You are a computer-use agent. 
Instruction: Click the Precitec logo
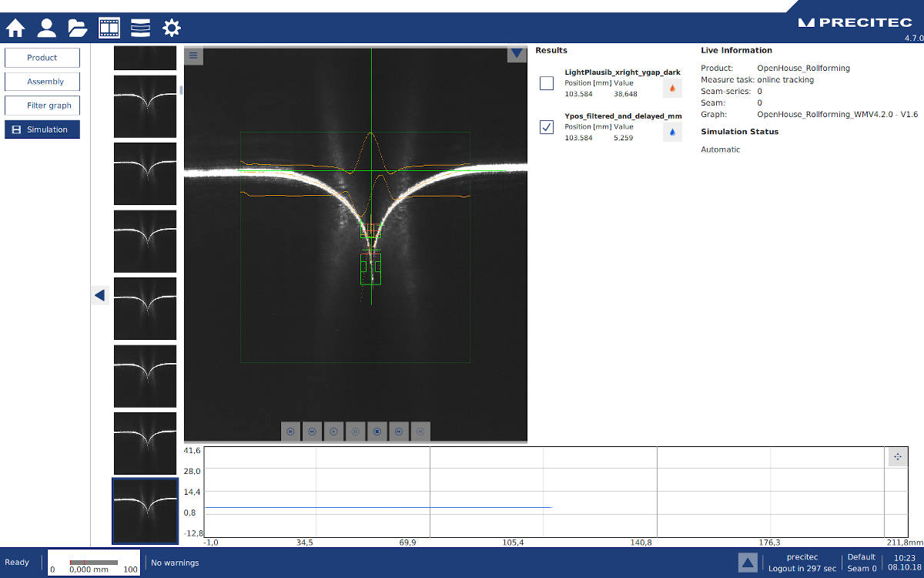(x=857, y=23)
